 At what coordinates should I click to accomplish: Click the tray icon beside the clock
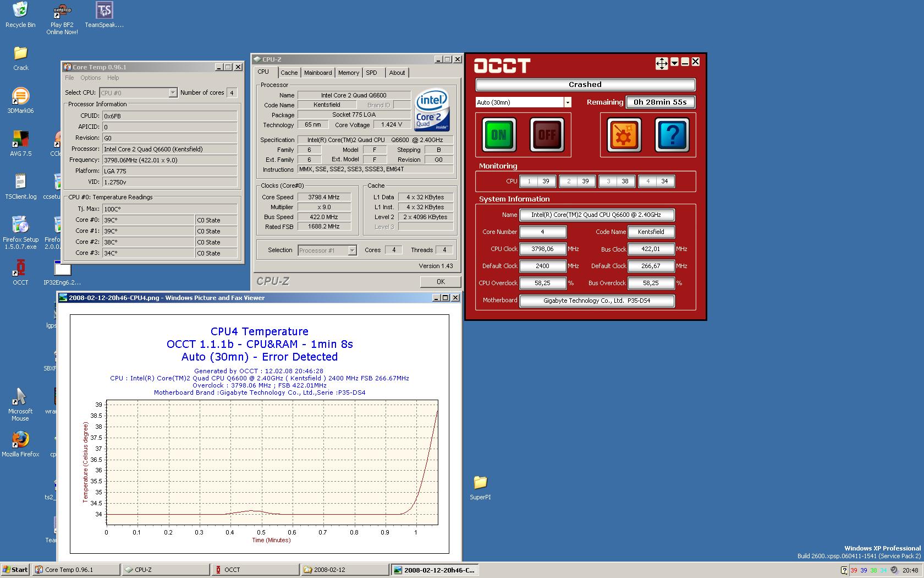[x=894, y=570]
